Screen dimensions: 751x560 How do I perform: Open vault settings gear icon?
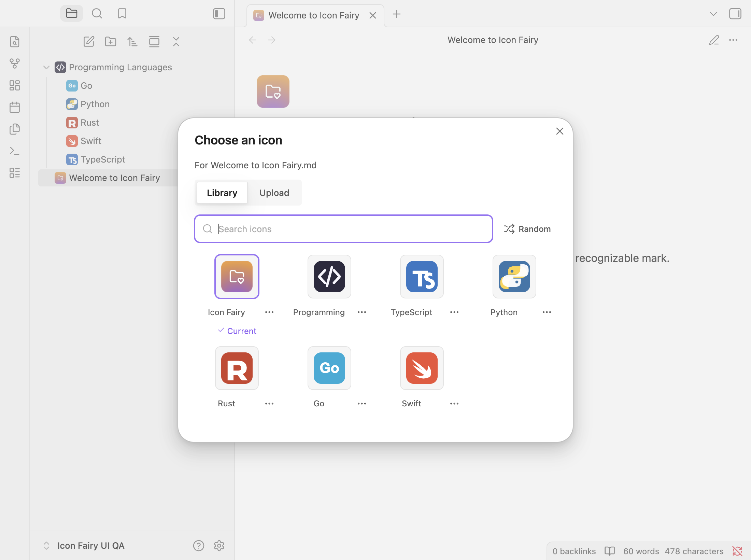coord(219,546)
